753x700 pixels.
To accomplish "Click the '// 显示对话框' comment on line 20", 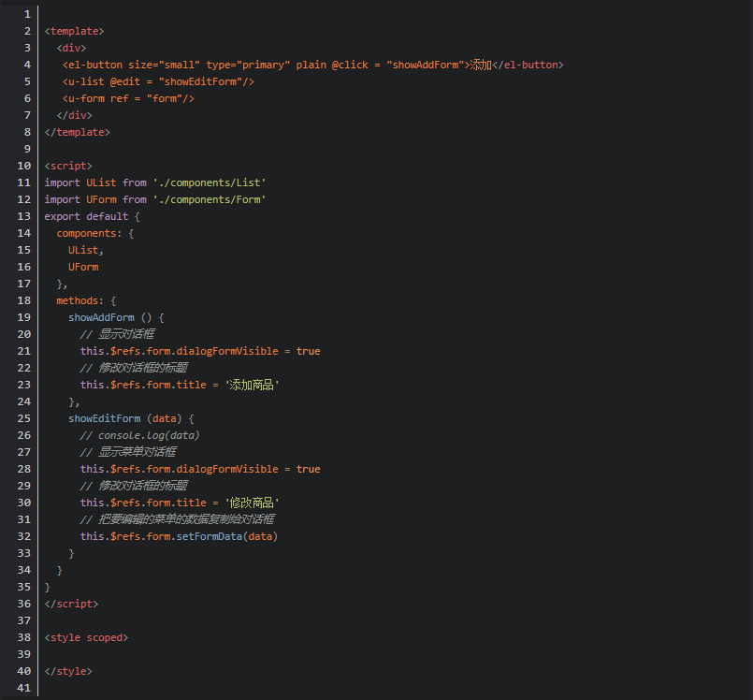I will click(118, 334).
